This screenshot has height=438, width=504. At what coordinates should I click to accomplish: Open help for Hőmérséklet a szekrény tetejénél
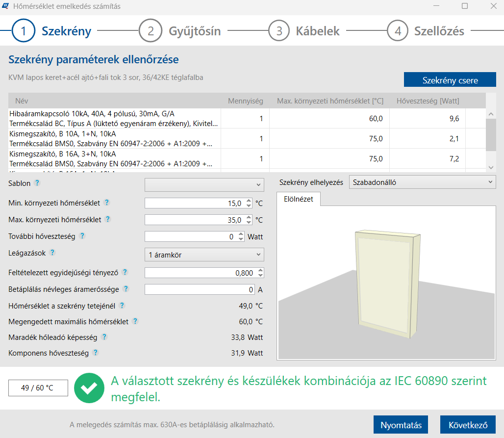(x=122, y=305)
